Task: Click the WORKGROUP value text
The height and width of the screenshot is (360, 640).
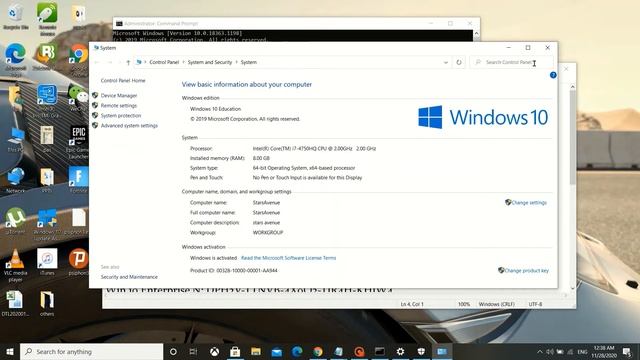Action: (268, 233)
